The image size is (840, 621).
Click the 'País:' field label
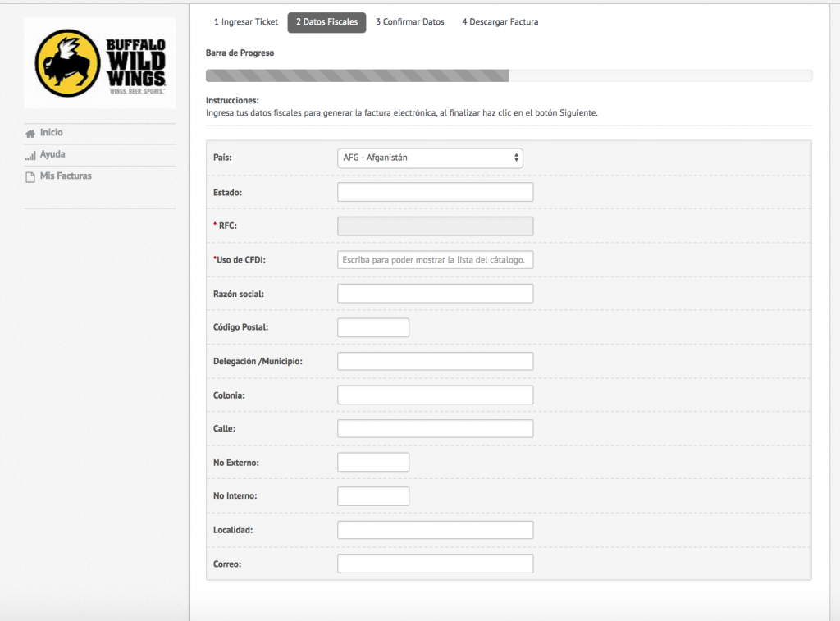click(x=222, y=158)
